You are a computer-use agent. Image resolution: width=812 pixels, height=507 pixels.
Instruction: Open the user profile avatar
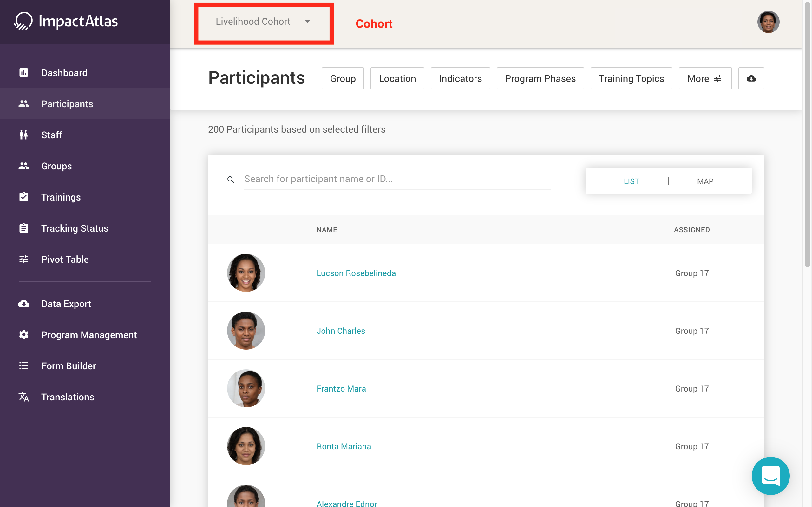click(768, 22)
